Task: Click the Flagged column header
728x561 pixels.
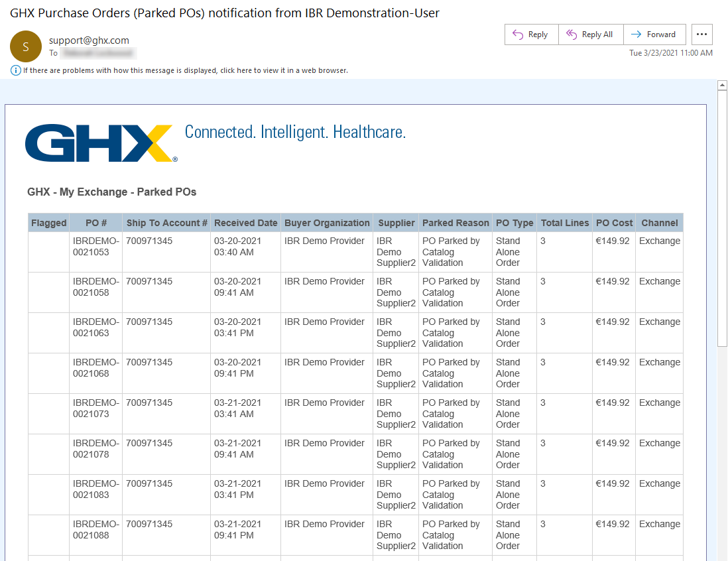Action: pos(49,223)
